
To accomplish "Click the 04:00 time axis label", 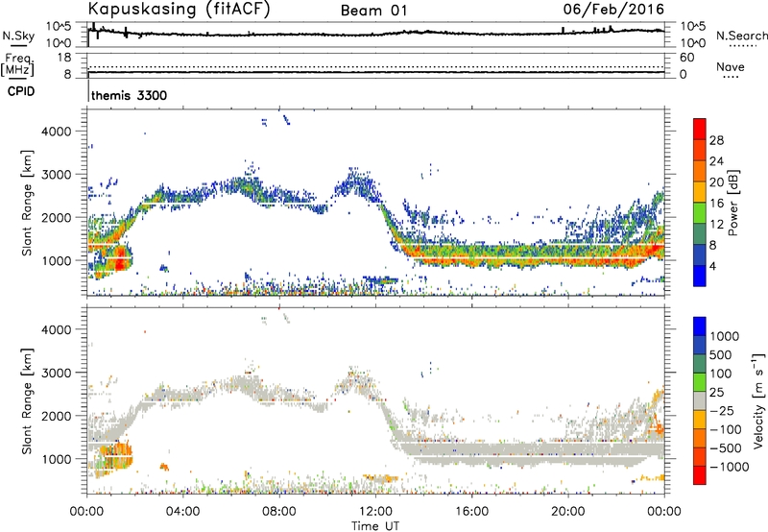I will click(x=183, y=512).
